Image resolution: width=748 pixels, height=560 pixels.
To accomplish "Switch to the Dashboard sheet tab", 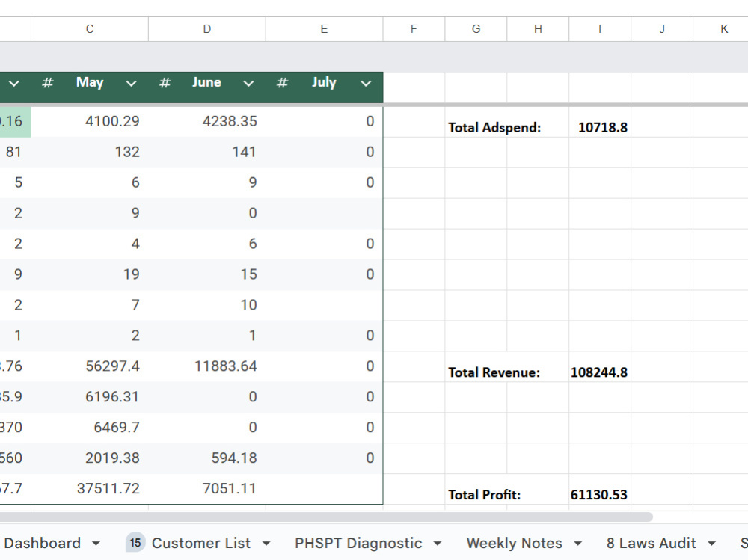I will click(x=43, y=543).
